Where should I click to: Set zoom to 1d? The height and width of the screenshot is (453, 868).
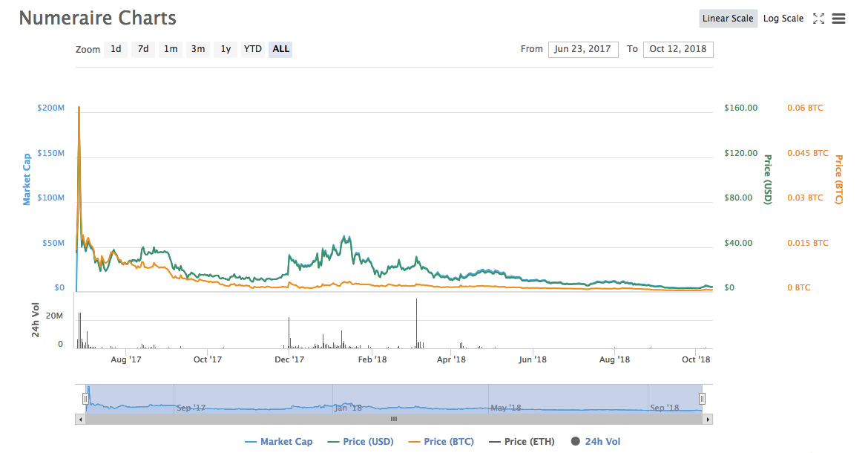click(x=116, y=49)
